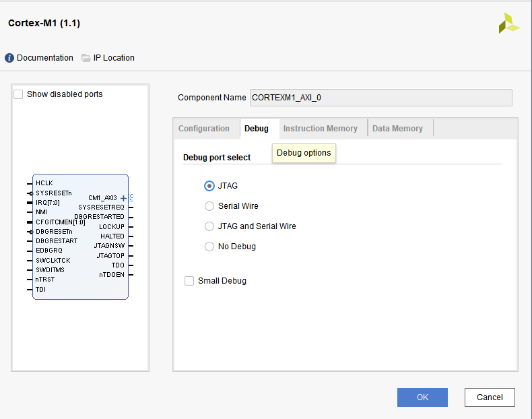Click the Debug tab

[x=257, y=129]
